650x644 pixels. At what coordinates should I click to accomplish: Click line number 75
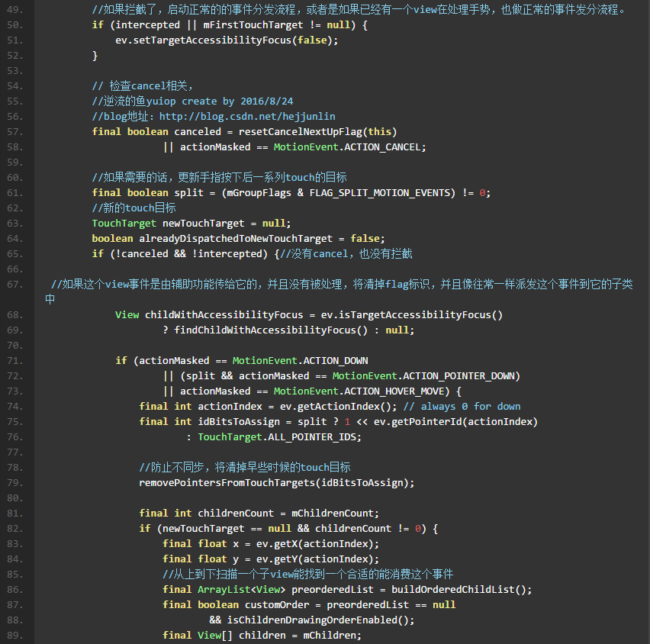(15, 422)
